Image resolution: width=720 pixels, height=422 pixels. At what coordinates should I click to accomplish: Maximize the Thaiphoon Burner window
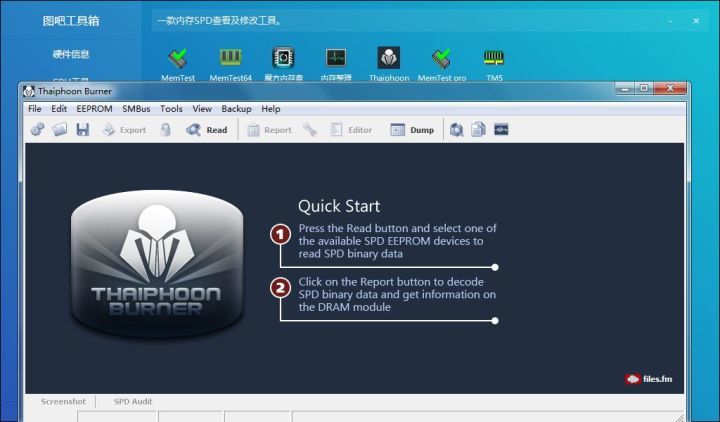[644, 88]
